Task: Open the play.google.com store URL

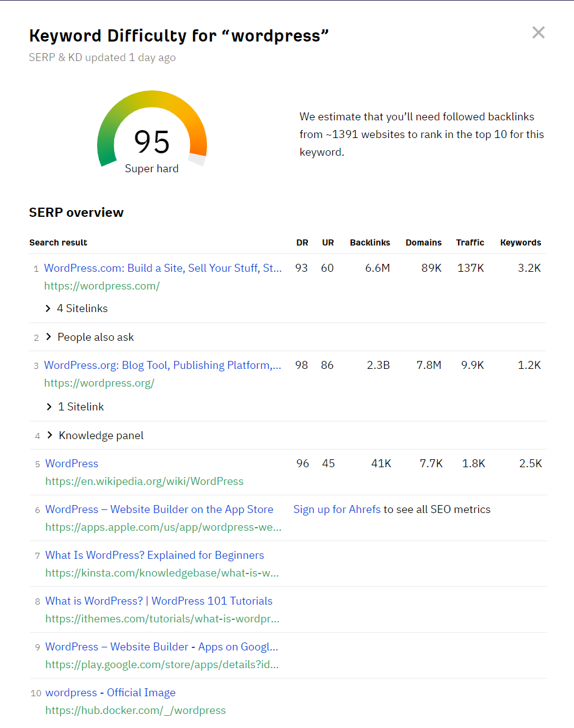Action: pos(162,665)
